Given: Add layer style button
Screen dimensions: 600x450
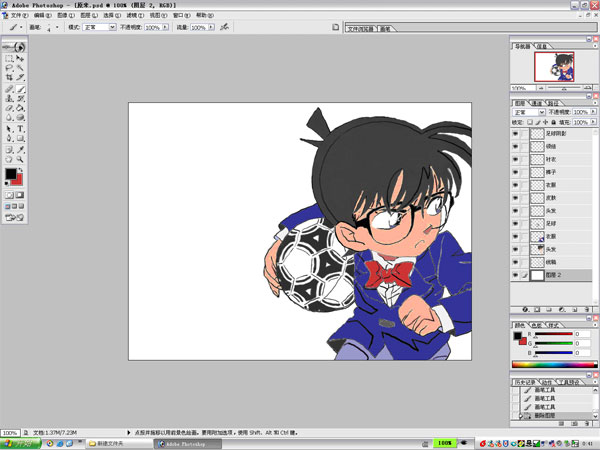Looking at the screenshot, I should [525, 310].
